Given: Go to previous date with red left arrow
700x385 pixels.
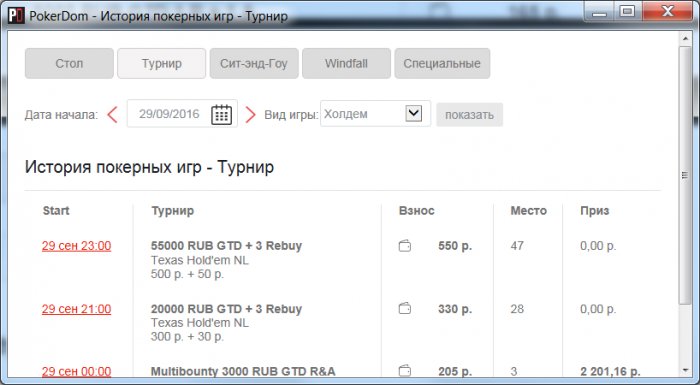Looking at the screenshot, I should [x=112, y=114].
